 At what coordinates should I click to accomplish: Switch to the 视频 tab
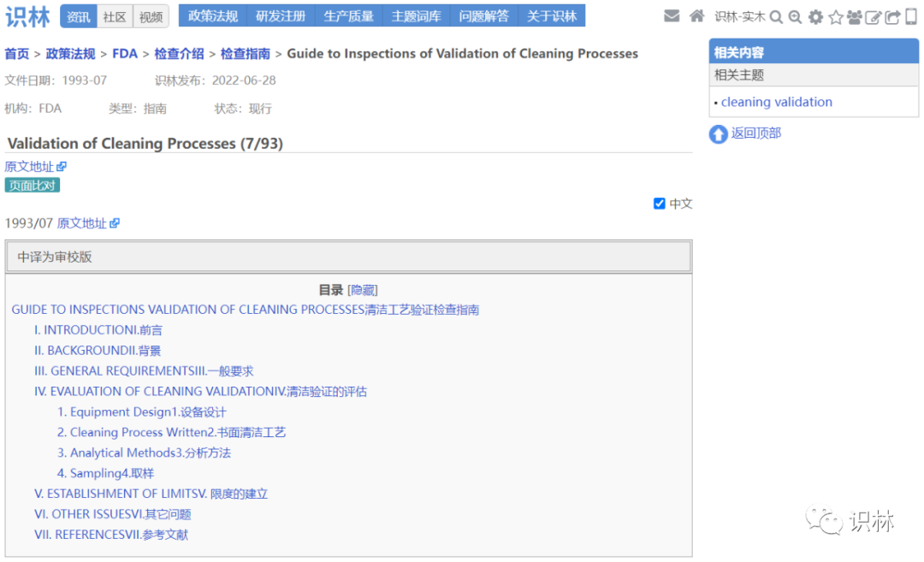[151, 16]
